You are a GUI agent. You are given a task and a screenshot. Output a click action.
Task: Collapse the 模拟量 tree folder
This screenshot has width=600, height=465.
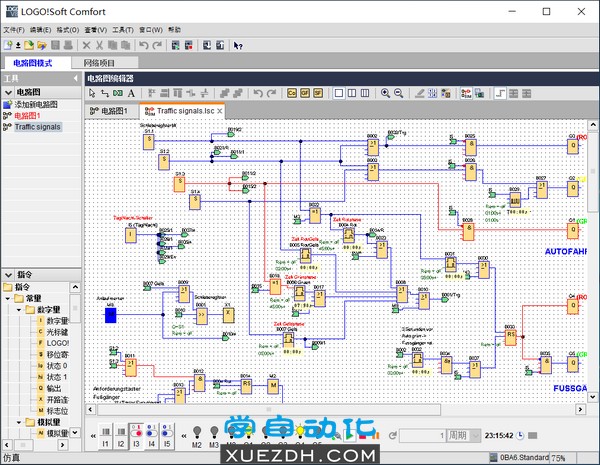19,422
